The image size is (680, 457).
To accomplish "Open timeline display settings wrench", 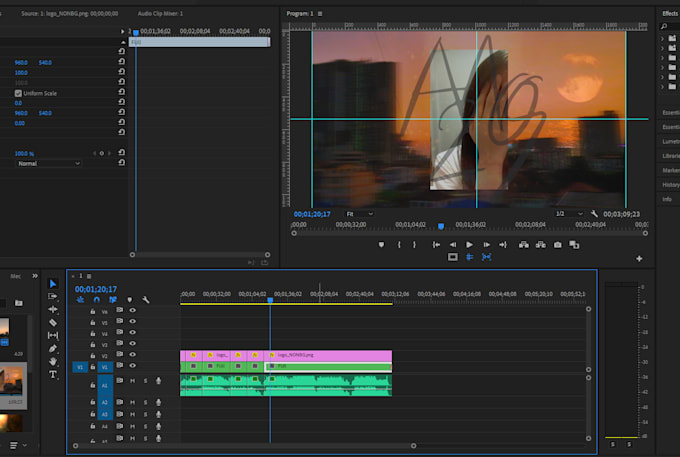I will (145, 299).
